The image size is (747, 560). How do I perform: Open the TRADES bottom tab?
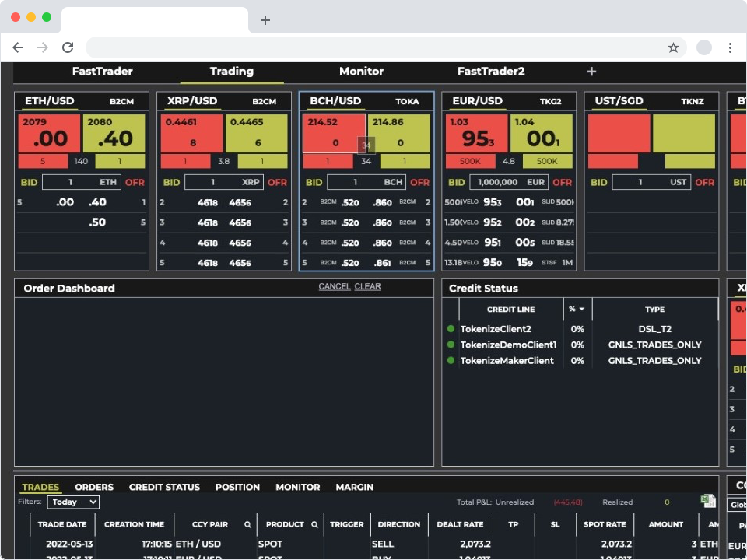[x=40, y=487]
